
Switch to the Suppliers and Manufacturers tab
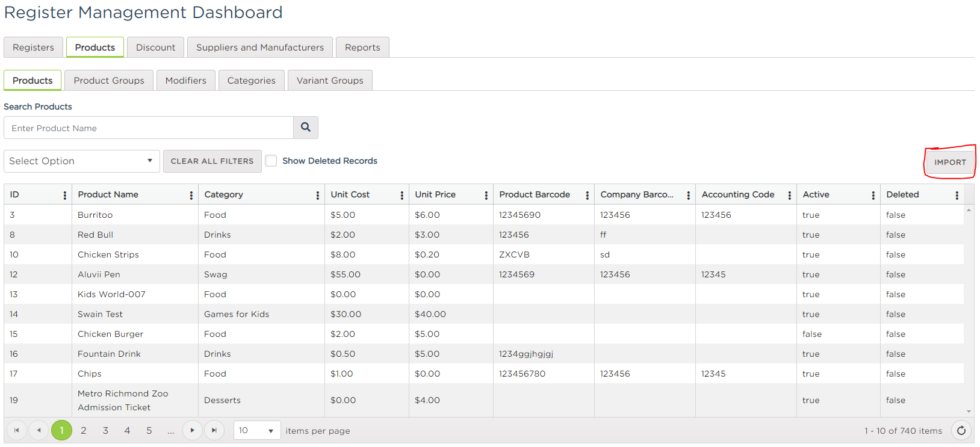click(x=260, y=48)
